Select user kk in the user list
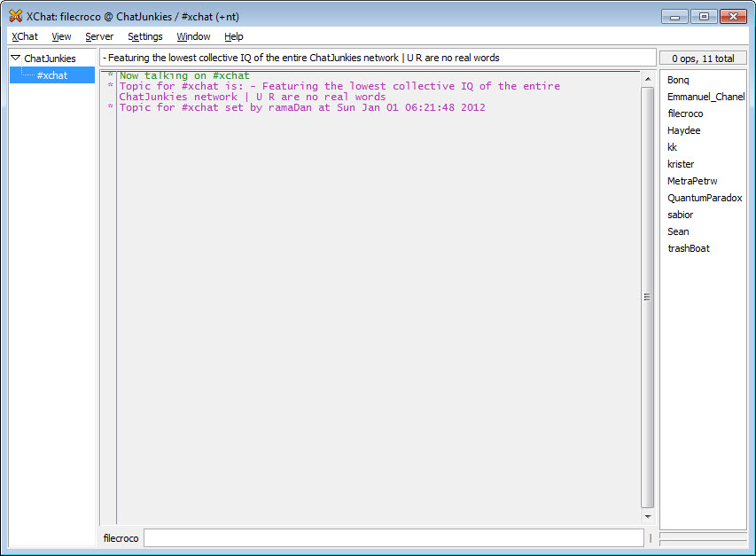This screenshot has height=556, width=756. (x=672, y=147)
